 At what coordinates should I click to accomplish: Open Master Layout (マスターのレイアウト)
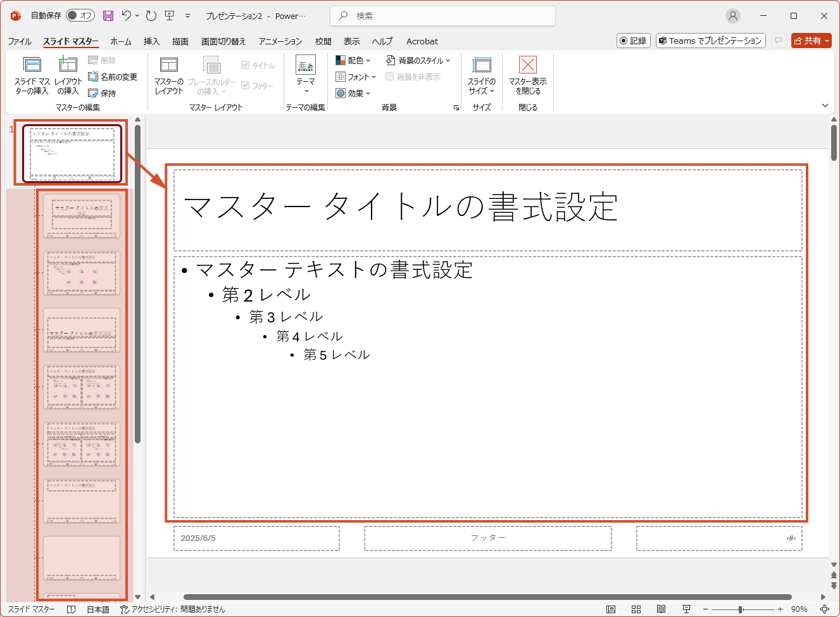(x=169, y=75)
